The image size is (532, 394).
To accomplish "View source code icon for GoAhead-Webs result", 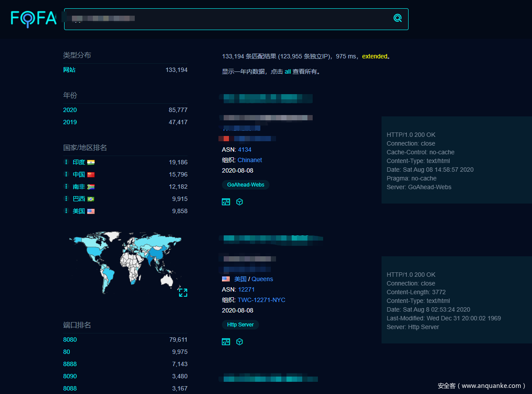I will 226,202.
